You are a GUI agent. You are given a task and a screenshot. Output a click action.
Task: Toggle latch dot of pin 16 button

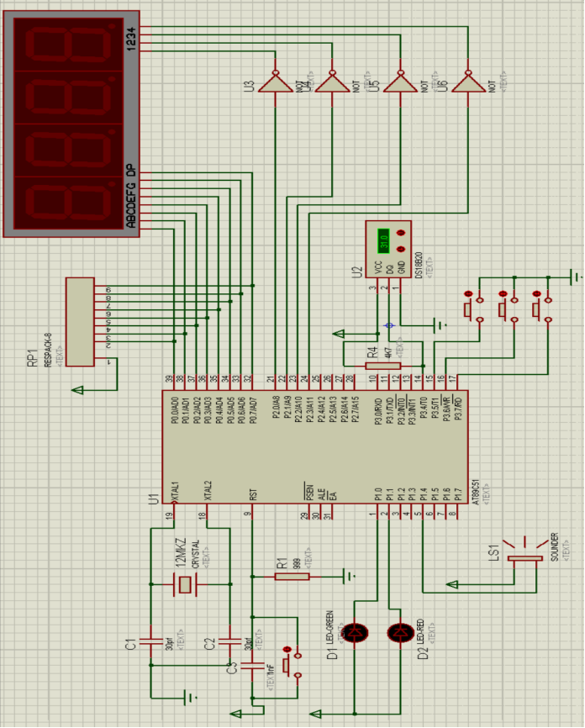click(503, 294)
